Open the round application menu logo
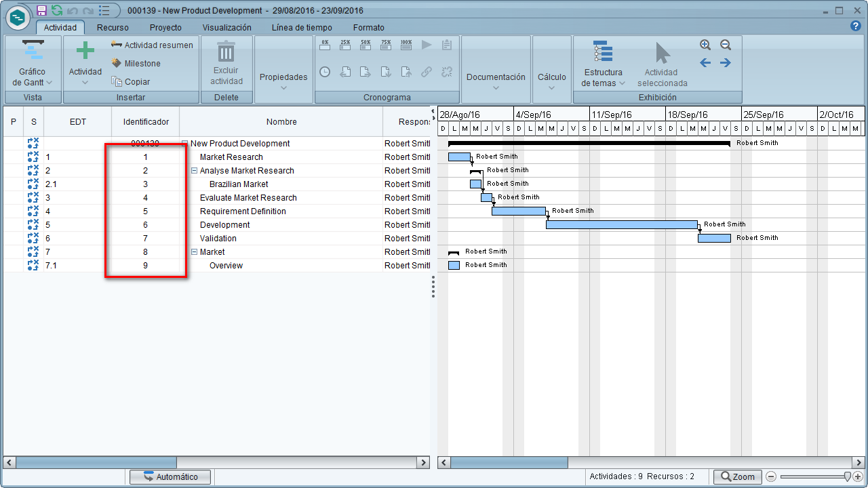The height and width of the screenshot is (488, 868). pos(18,17)
